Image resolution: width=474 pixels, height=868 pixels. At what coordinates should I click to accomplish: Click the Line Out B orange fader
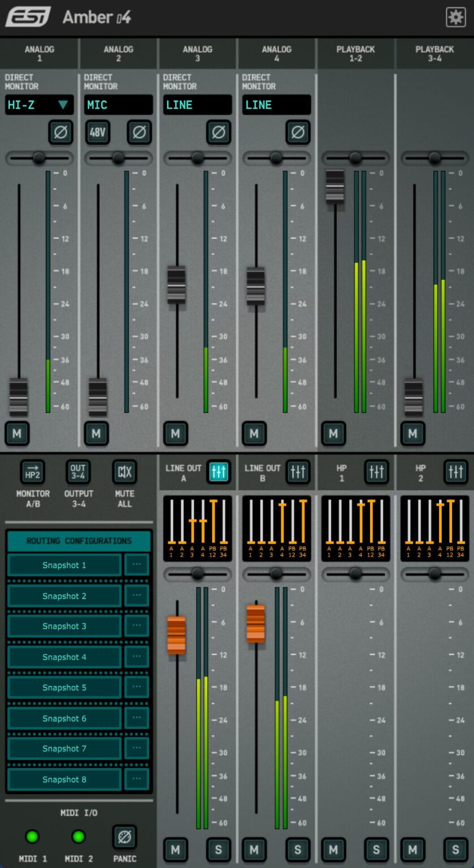click(255, 623)
